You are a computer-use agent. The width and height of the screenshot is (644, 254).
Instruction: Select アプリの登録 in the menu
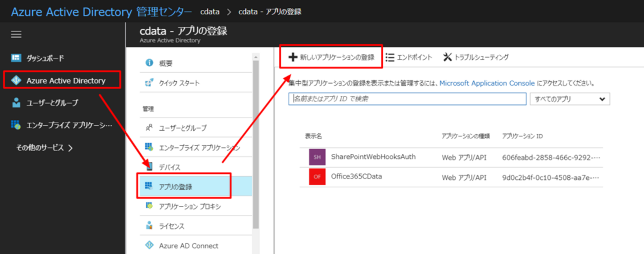tap(175, 187)
